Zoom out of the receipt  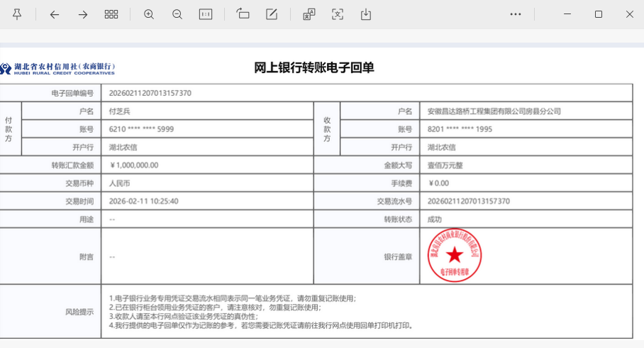[x=177, y=14]
